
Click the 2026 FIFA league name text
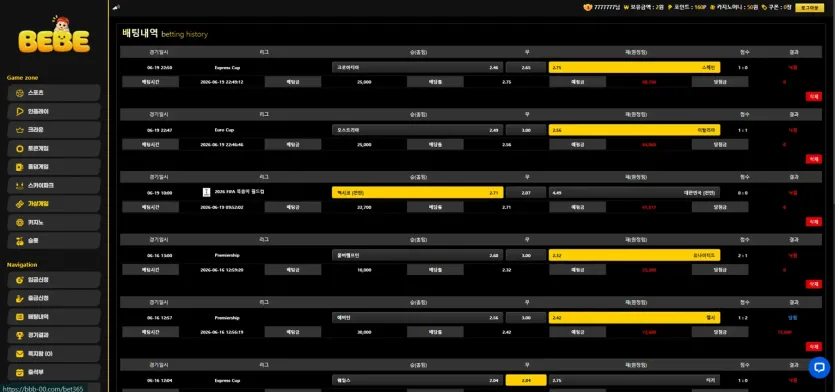239,191
